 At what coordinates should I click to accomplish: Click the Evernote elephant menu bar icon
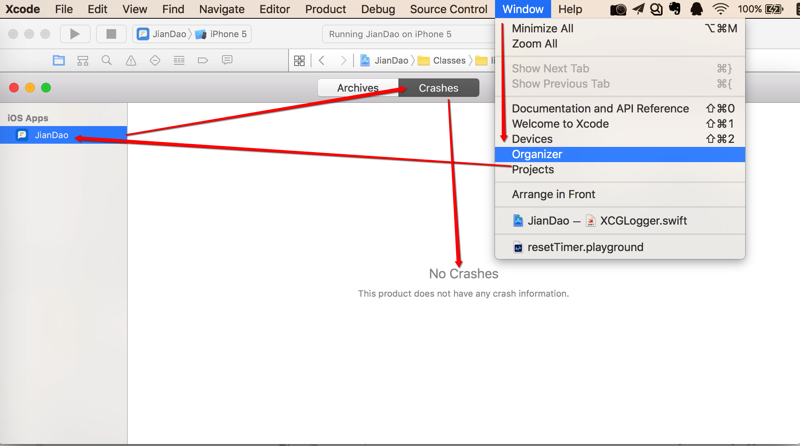[674, 9]
